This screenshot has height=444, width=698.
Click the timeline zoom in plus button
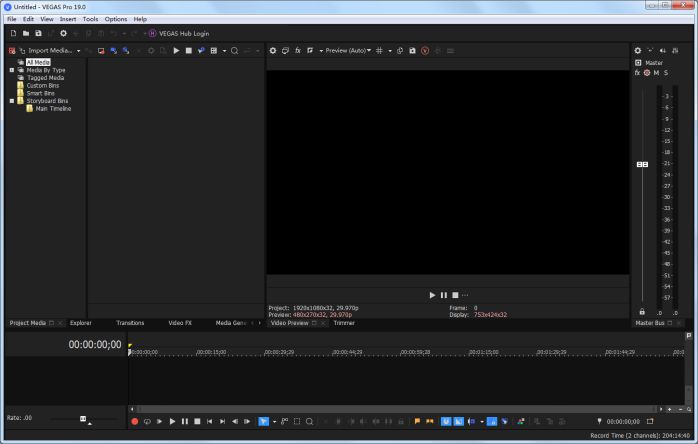pos(670,409)
